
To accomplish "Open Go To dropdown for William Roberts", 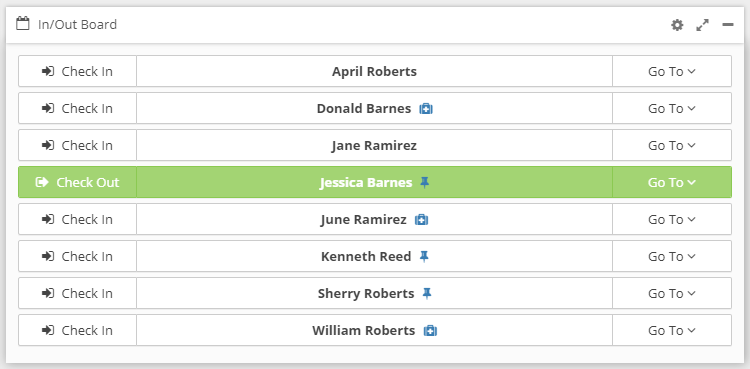I will [x=672, y=330].
